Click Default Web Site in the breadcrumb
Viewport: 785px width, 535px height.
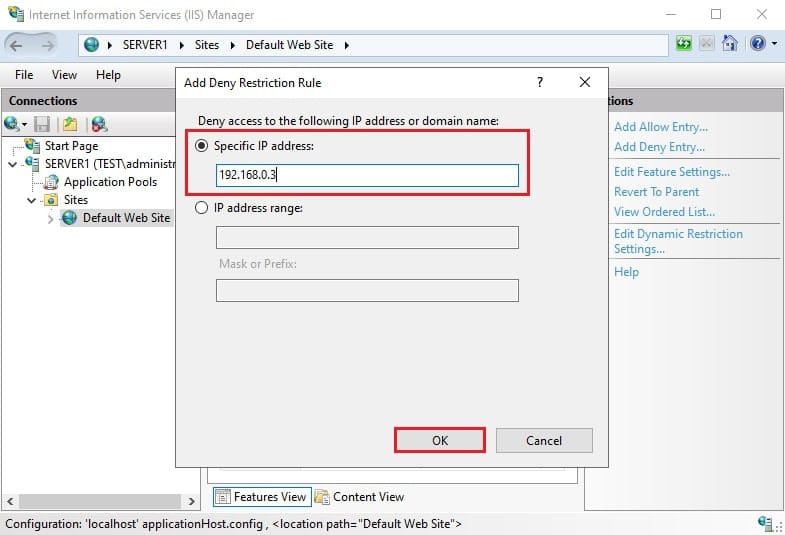click(289, 45)
